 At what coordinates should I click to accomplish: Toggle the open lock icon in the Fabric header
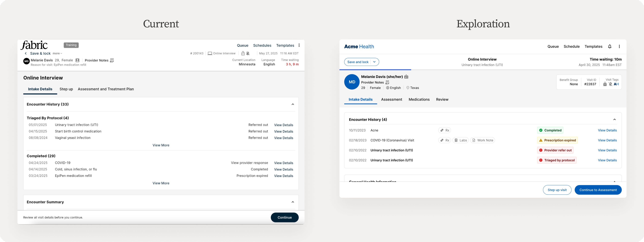click(243, 53)
